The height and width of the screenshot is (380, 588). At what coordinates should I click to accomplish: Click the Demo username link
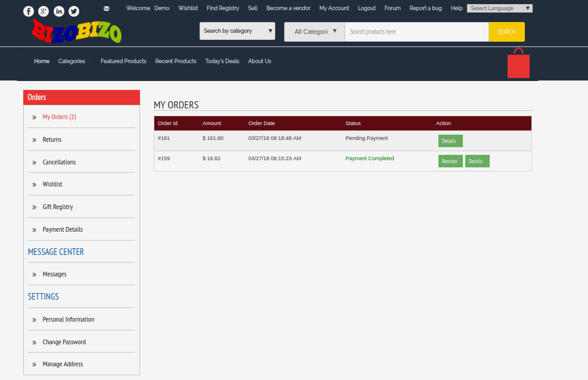161,8
